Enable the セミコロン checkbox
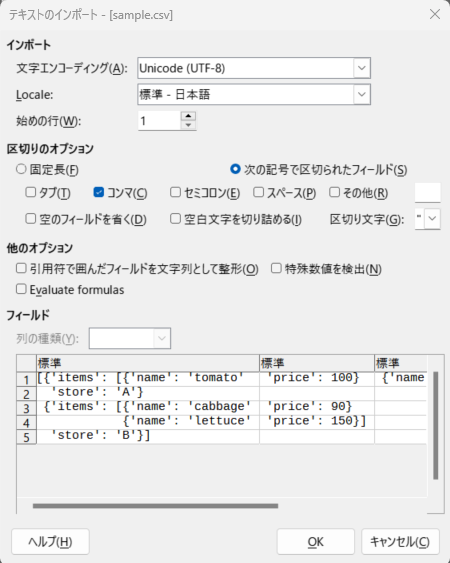This screenshot has height=563, width=450. 175,192
